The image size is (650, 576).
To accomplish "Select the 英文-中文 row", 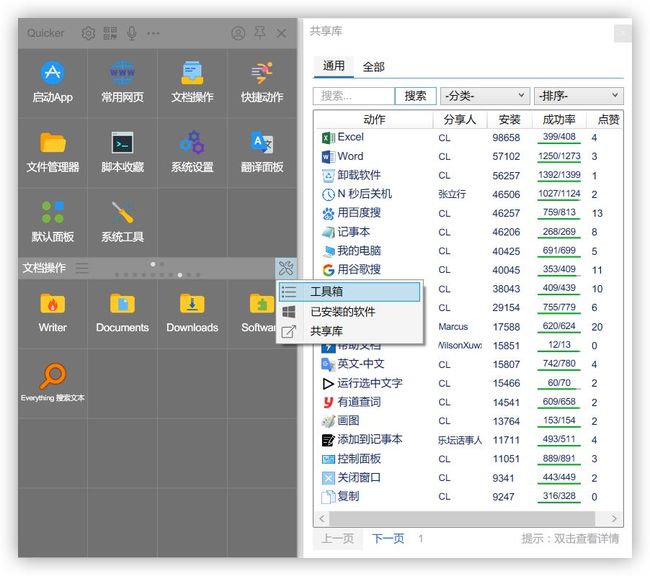I will 468,364.
